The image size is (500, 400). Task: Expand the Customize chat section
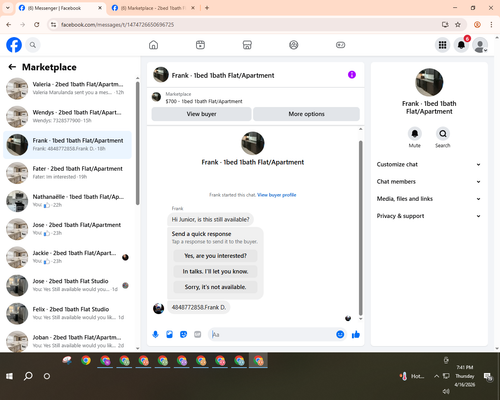[429, 164]
